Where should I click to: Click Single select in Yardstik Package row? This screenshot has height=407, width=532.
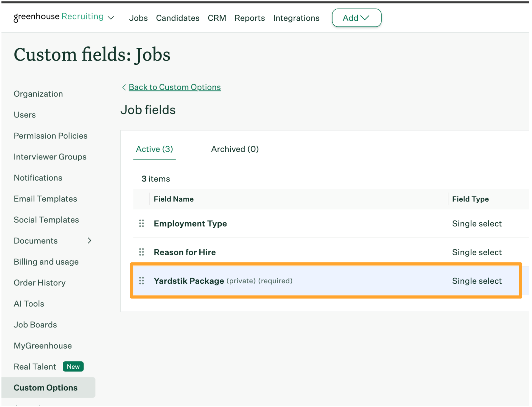pyautogui.click(x=477, y=281)
